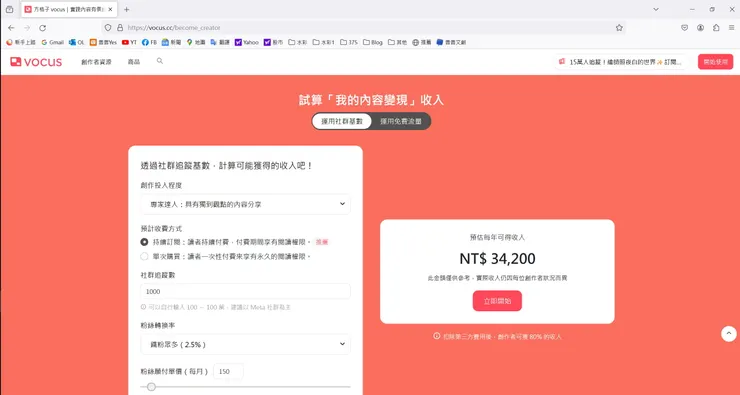The image size is (740, 395).
Task: Open the FB Facebook bookmark
Action: coord(149,42)
